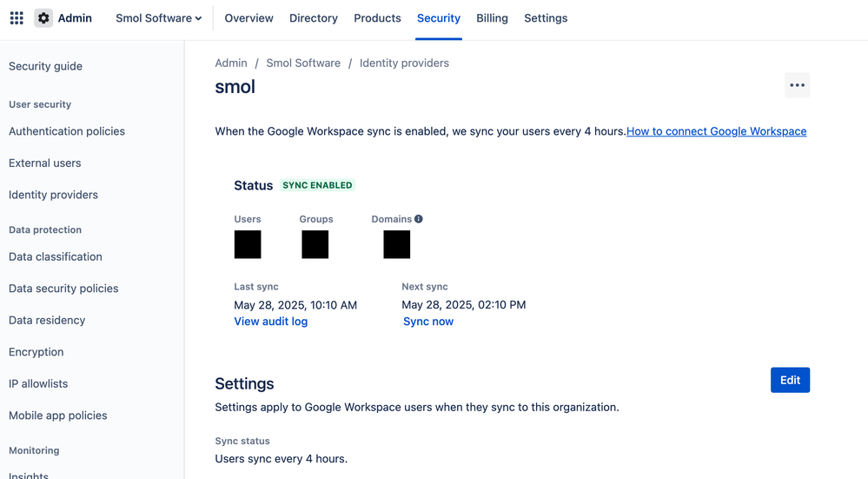Go to Data classification page
The image size is (868, 479).
56,257
